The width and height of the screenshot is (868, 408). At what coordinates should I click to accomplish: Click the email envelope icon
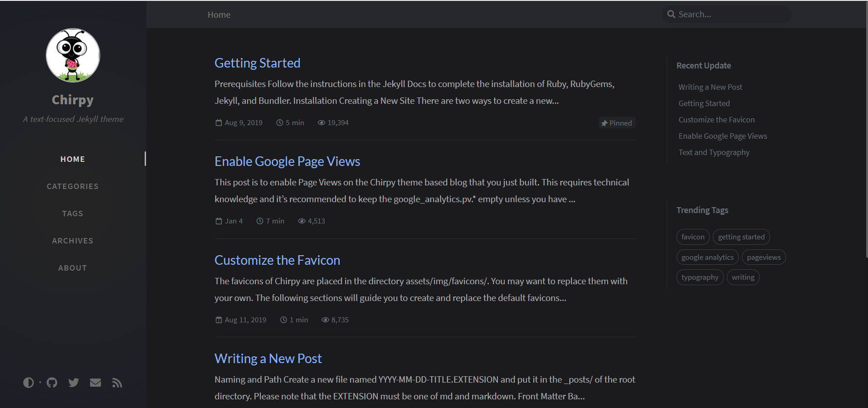95,383
